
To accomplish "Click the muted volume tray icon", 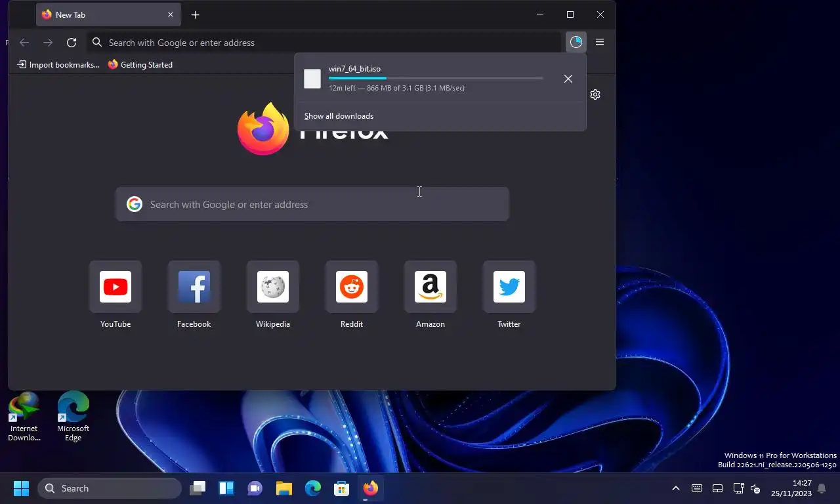I will coord(755,488).
